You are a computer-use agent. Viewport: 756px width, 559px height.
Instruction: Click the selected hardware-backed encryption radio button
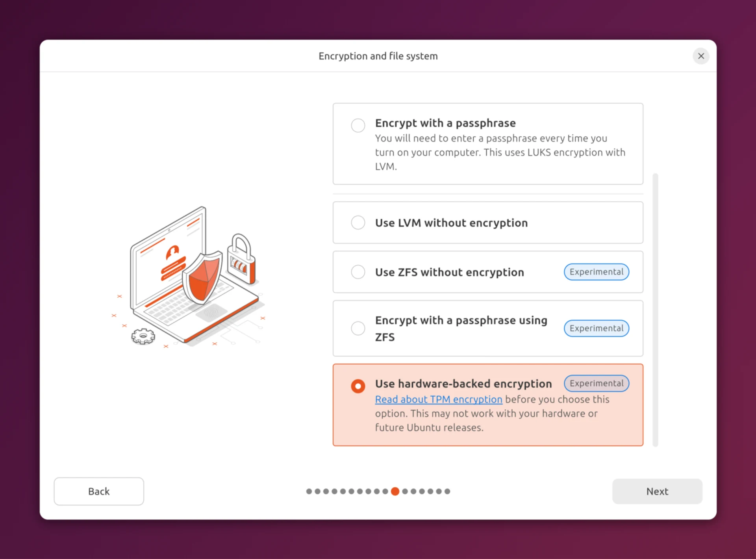pyautogui.click(x=358, y=386)
